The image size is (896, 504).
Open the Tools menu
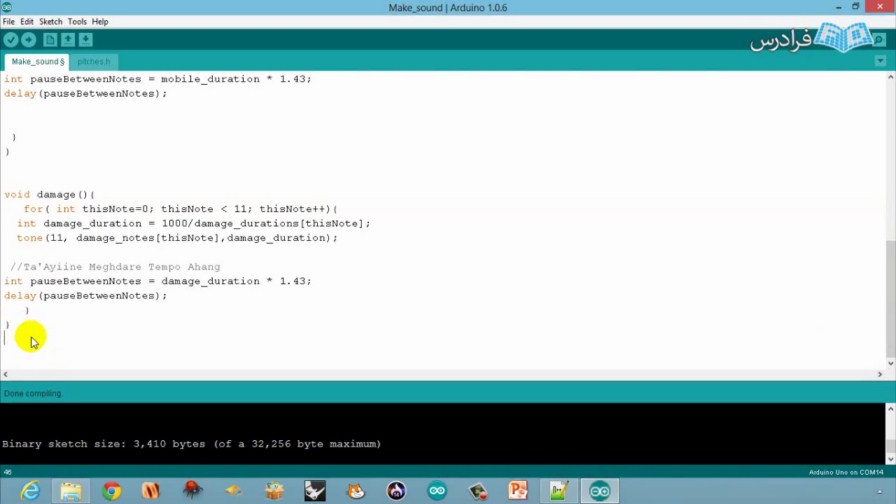[x=77, y=21]
